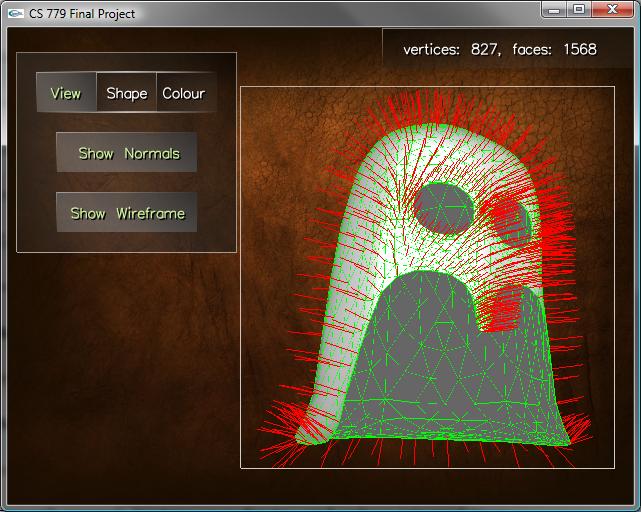Toggle the Show Wireframe button
Image resolution: width=641 pixels, height=512 pixels.
127,213
